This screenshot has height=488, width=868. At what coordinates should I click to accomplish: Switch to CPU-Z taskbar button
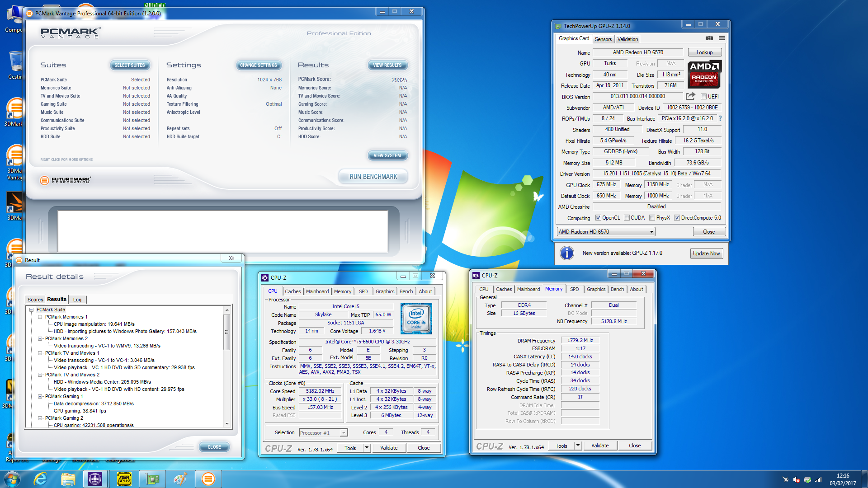click(x=95, y=479)
